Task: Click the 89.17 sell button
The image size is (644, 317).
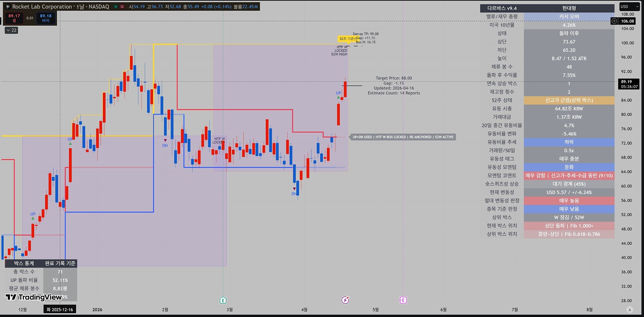Action: point(14,18)
